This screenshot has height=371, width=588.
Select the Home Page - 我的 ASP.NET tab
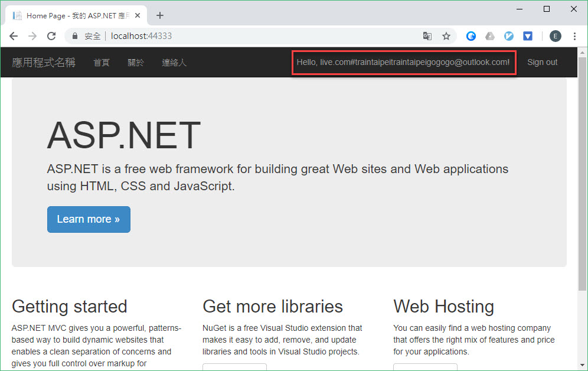[x=77, y=15]
